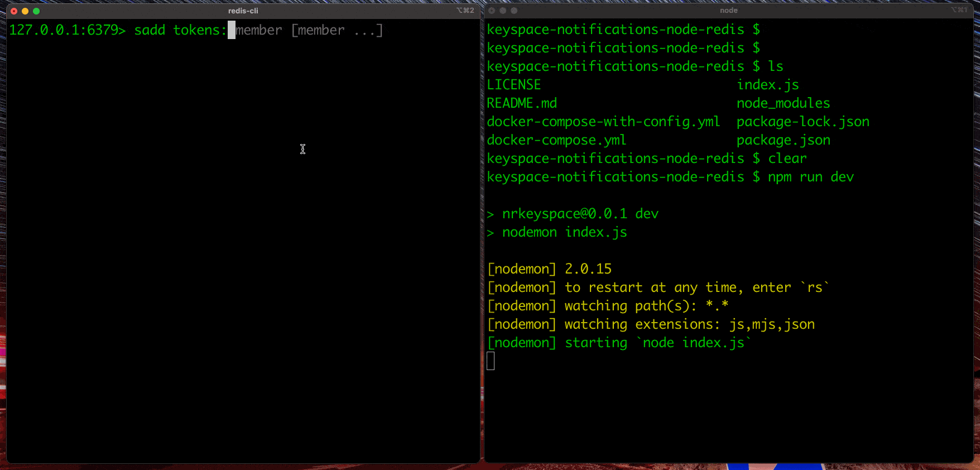Click the '[member ...]' hint text

pos(337,30)
